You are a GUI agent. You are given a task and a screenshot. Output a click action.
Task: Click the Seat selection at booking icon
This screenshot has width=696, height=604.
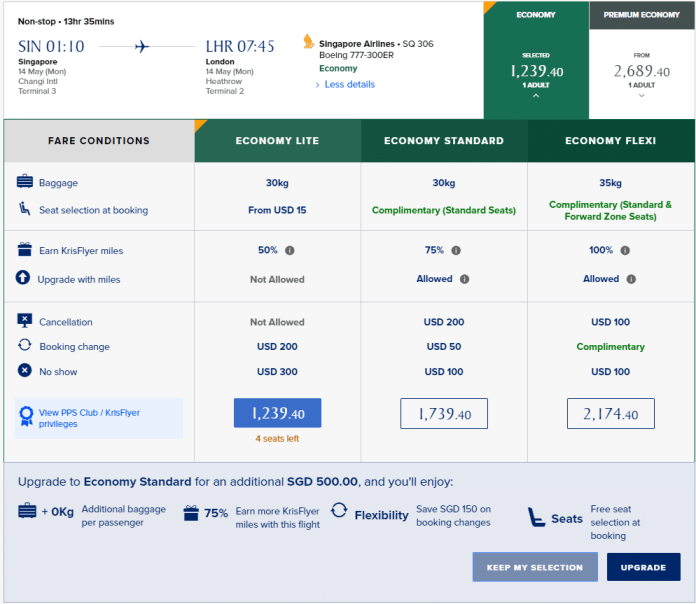25,209
